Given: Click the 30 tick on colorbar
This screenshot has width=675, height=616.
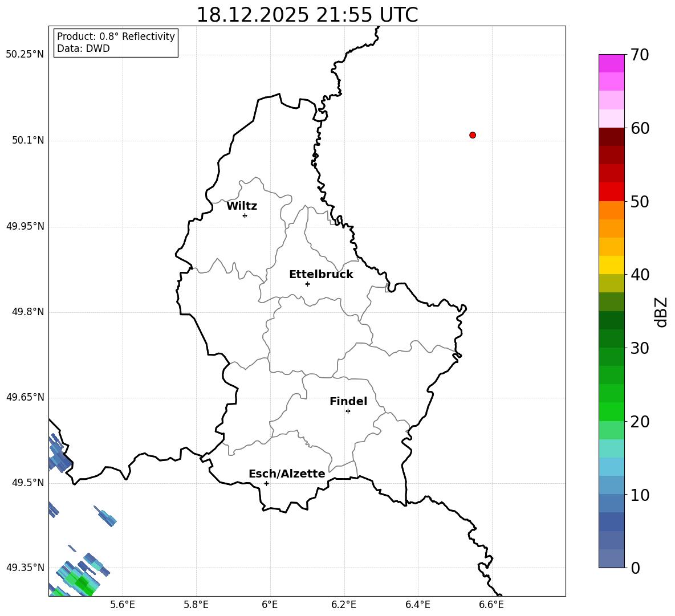Looking at the screenshot, I should point(640,348).
